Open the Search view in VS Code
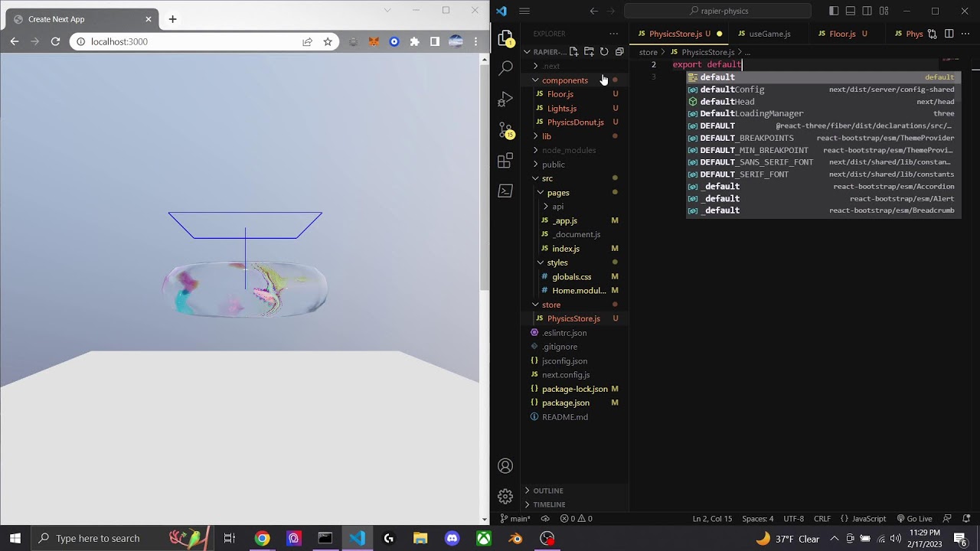980x551 pixels. [505, 68]
